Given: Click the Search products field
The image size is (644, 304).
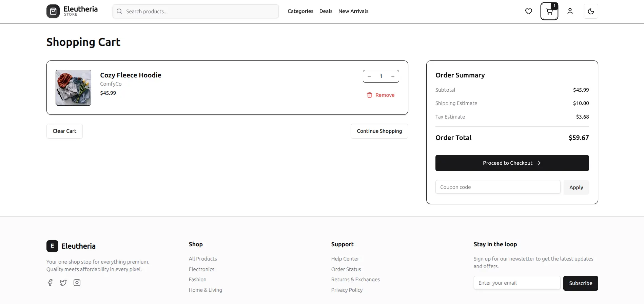Looking at the screenshot, I should [x=200, y=12].
